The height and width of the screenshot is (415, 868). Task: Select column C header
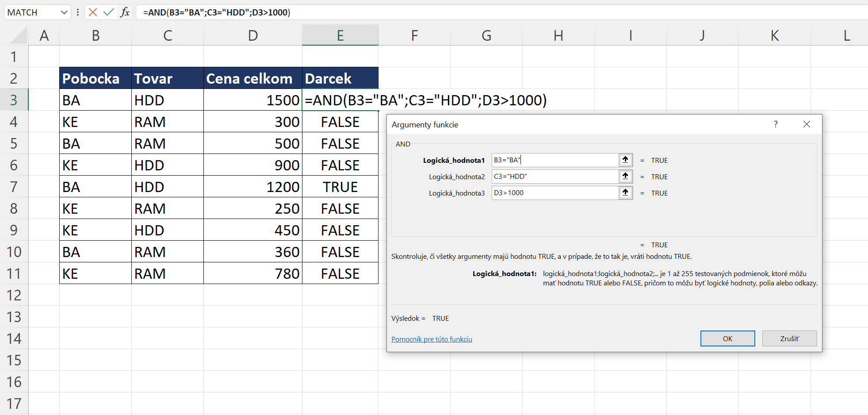click(168, 35)
